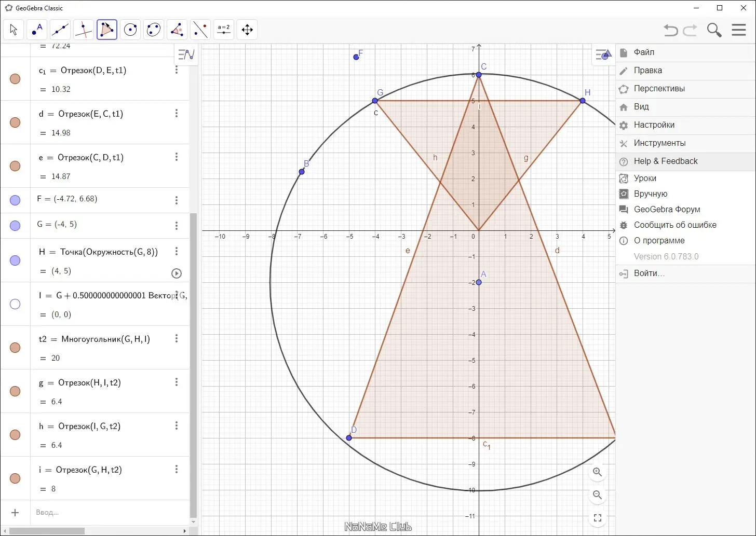756x536 pixels.
Task: Click the Войти sign-in button
Action: 649,273
